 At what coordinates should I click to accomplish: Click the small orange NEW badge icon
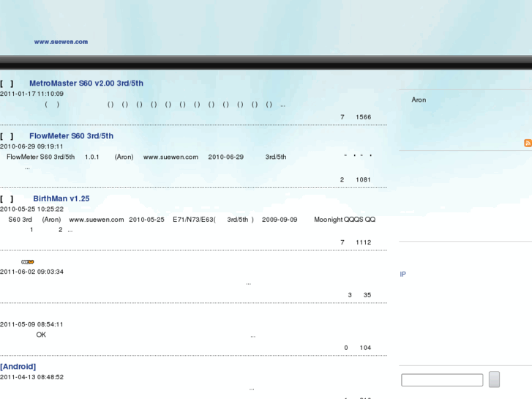point(28,262)
